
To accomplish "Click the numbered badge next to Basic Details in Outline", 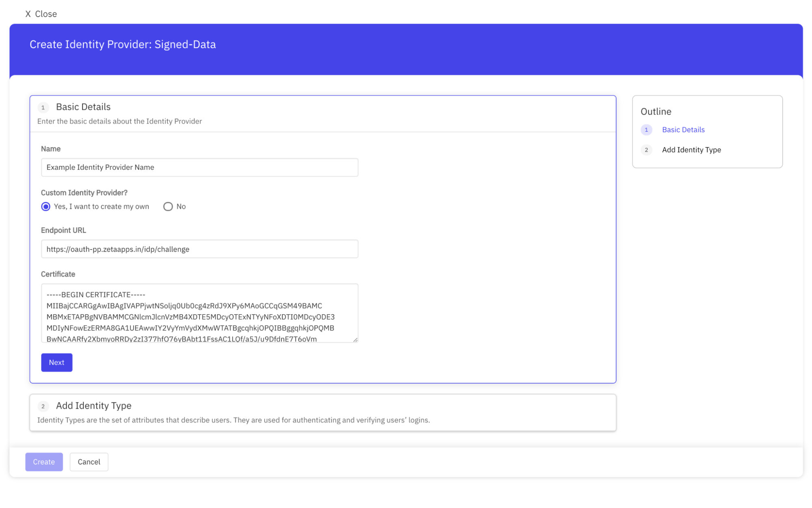I will click(646, 130).
